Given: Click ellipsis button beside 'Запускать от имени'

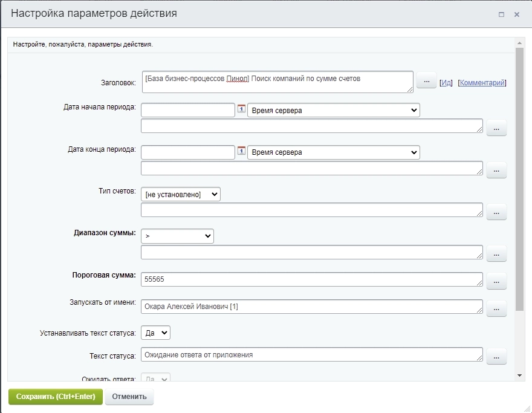Looking at the screenshot, I should click(x=496, y=308).
